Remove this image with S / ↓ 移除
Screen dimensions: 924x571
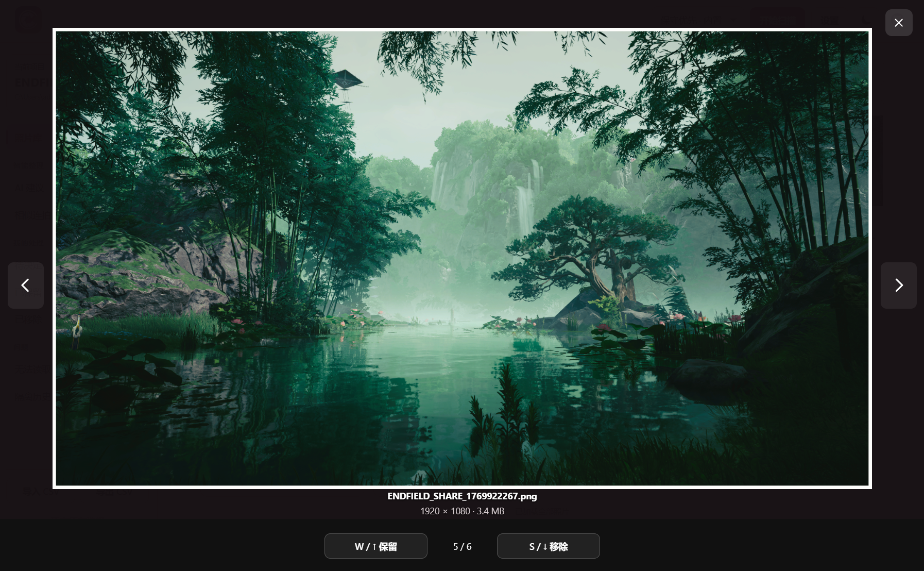tap(549, 546)
